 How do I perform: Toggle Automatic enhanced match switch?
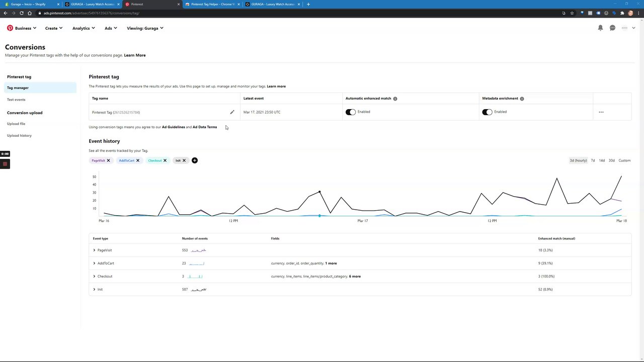coord(351,112)
